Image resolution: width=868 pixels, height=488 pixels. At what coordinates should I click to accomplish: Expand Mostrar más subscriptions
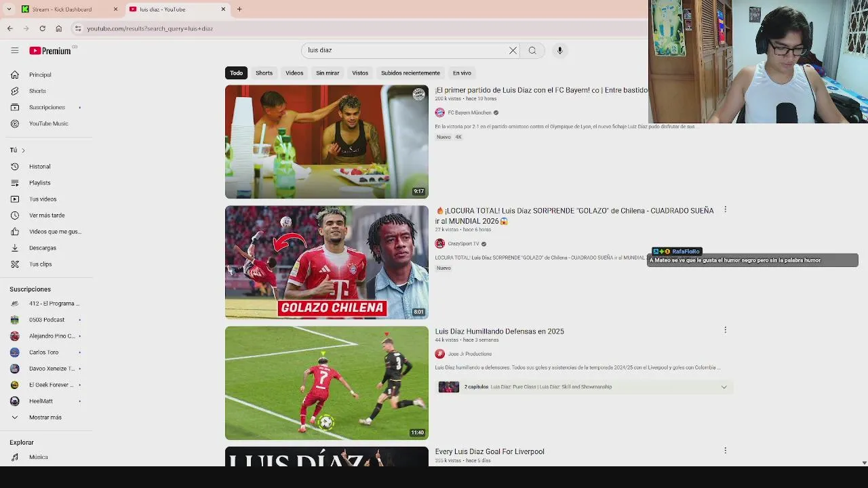click(x=46, y=418)
